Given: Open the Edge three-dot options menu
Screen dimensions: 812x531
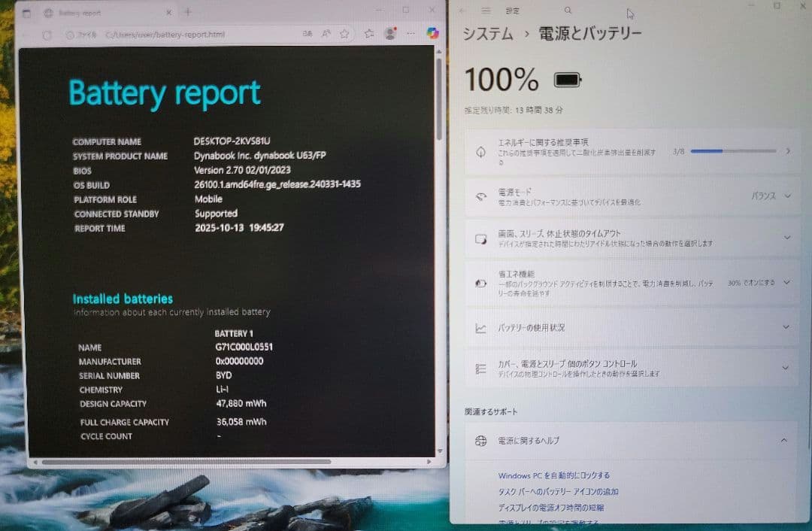Looking at the screenshot, I should pos(411,34).
